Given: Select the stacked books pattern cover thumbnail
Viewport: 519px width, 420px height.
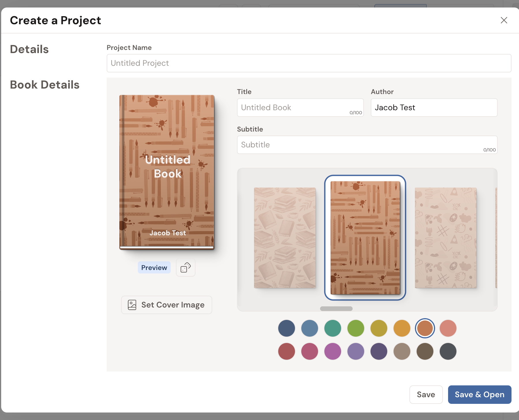Looking at the screenshot, I should (x=285, y=238).
